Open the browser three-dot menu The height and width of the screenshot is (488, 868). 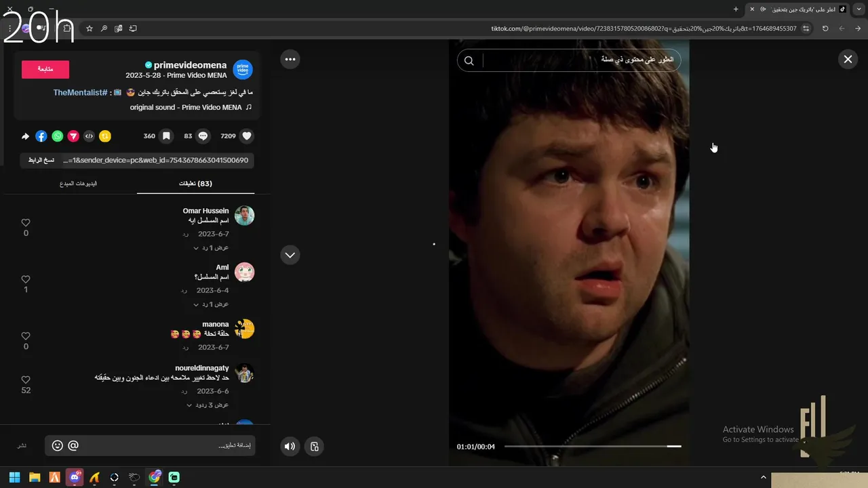pyautogui.click(x=9, y=28)
